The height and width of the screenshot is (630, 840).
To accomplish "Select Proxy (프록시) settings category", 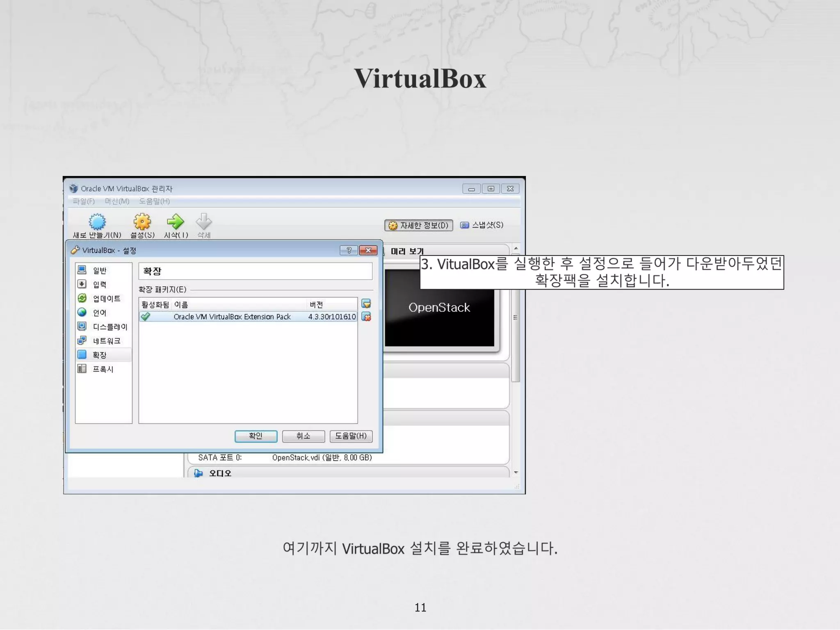I will pos(103,369).
